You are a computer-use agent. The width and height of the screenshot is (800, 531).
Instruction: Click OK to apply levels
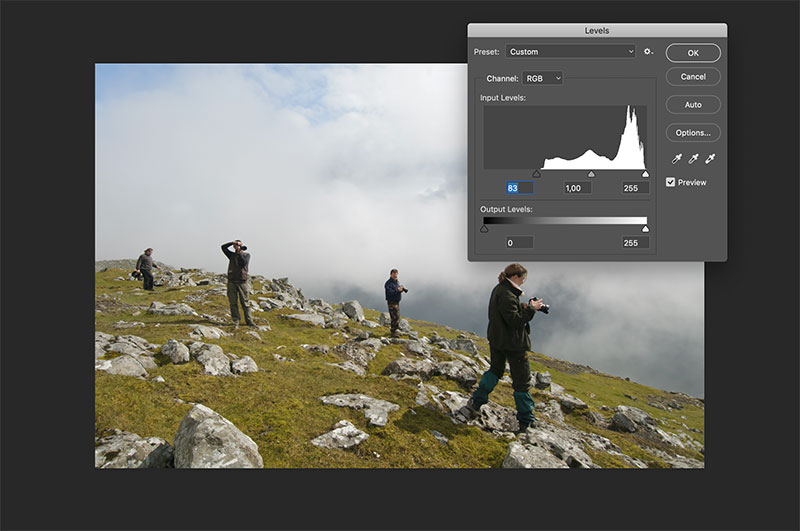pyautogui.click(x=693, y=52)
